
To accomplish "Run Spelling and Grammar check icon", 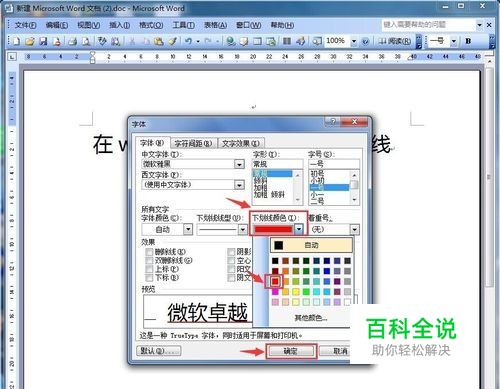I will (102, 41).
